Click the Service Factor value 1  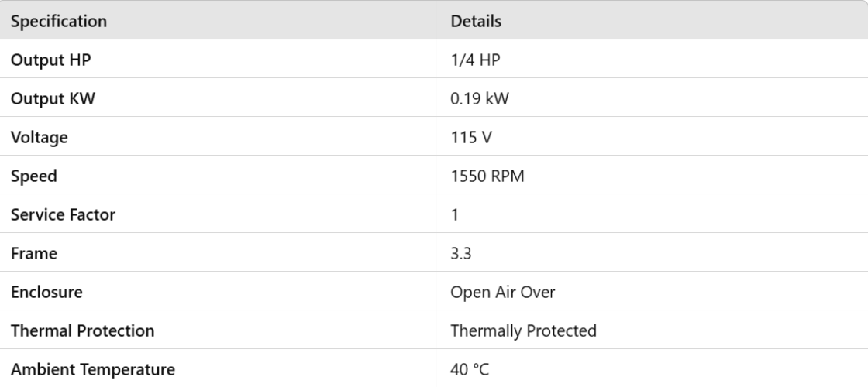[x=455, y=214]
